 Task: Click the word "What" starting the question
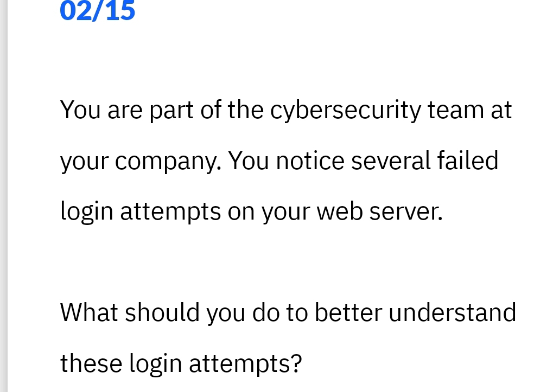89,313
